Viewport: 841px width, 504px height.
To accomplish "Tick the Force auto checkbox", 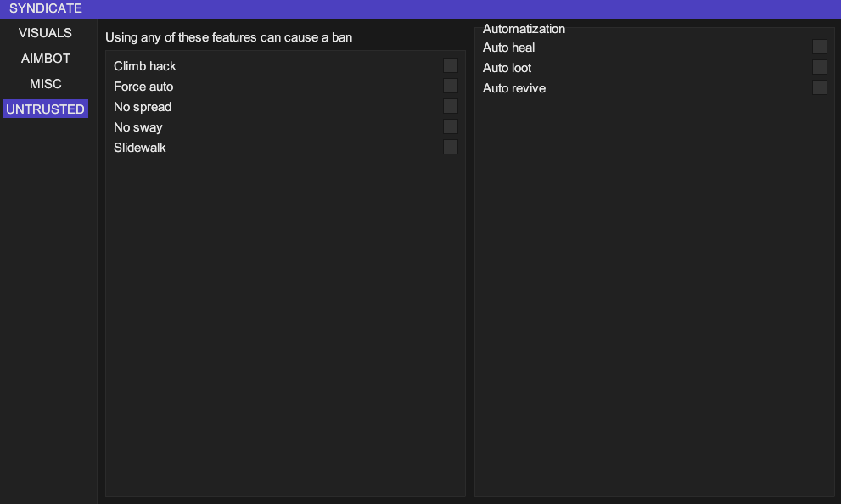I will (x=451, y=86).
